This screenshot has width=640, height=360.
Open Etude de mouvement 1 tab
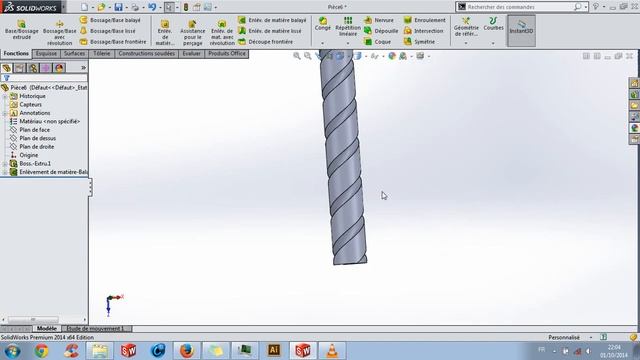(x=96, y=329)
